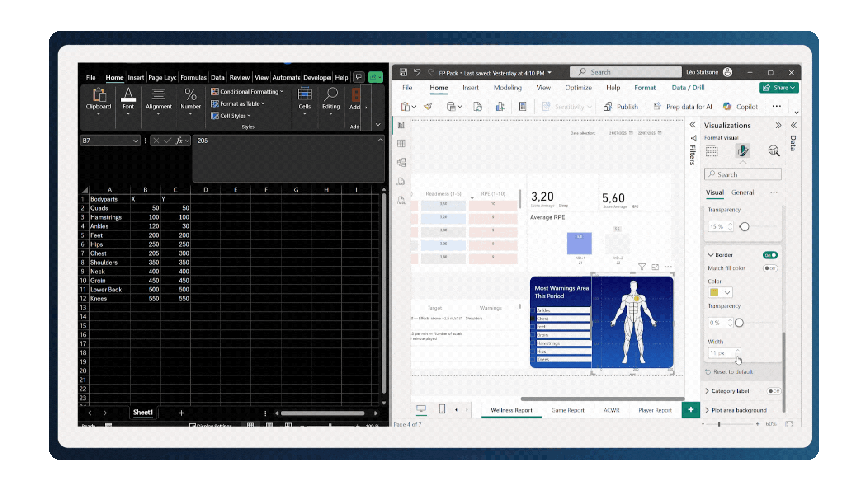Viewport: 868px width, 488px height.
Task: Open the Modeling ribbon tab
Action: coord(507,88)
